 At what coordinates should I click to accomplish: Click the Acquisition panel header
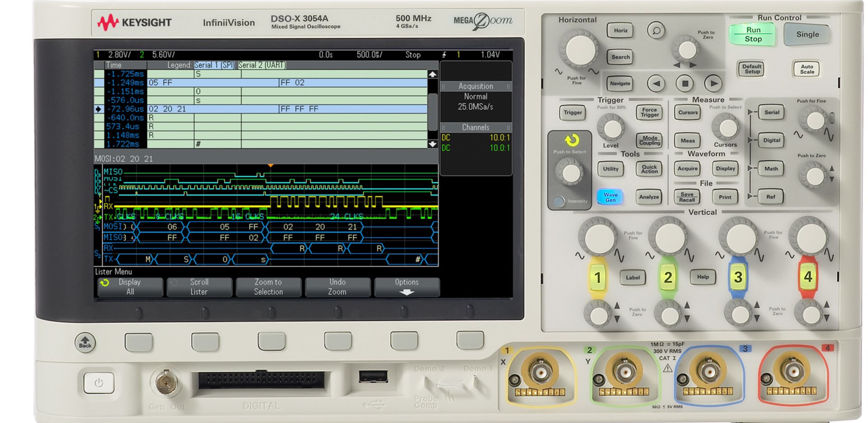476,86
